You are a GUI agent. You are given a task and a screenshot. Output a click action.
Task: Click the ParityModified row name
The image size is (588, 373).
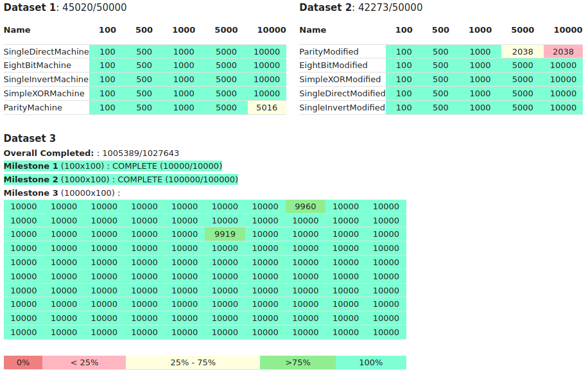point(329,52)
